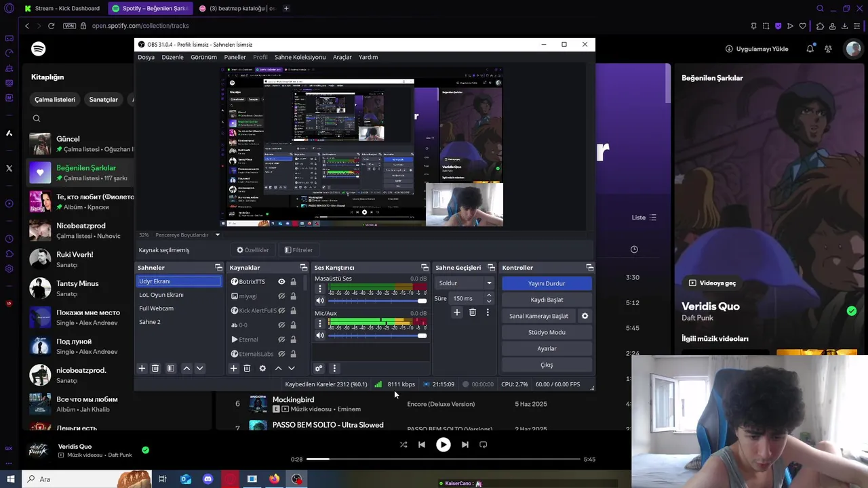Click Yayını Durdur to stop streaming
The height and width of the screenshot is (488, 868).
[x=547, y=283]
